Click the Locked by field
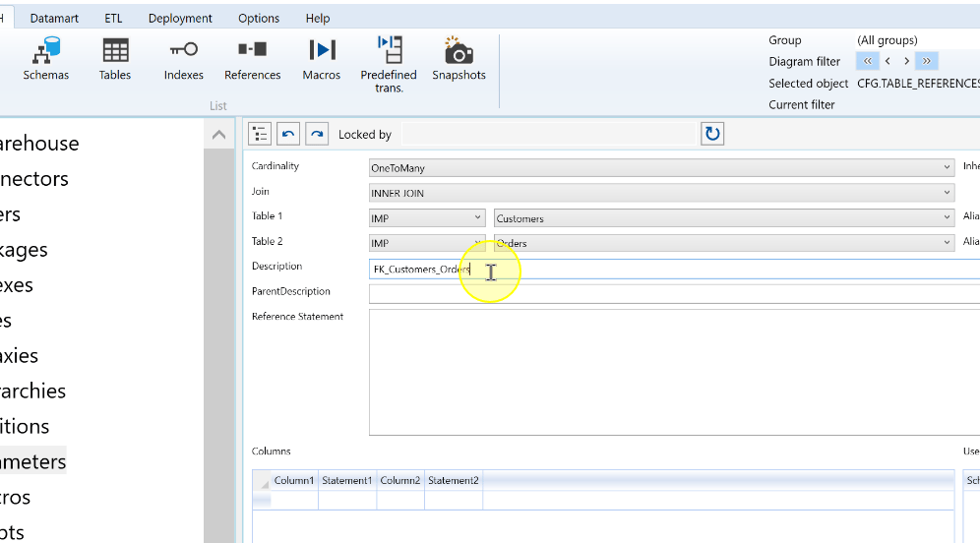The image size is (980, 543). tap(548, 134)
